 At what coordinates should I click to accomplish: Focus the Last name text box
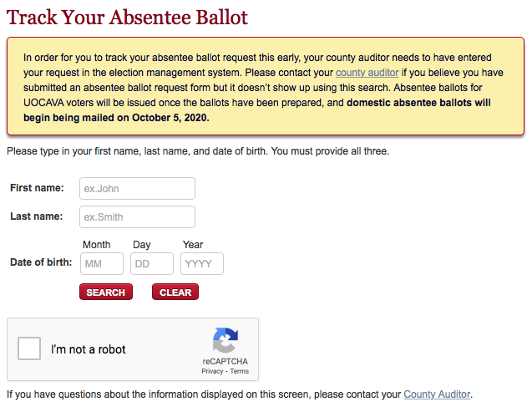[x=138, y=217]
